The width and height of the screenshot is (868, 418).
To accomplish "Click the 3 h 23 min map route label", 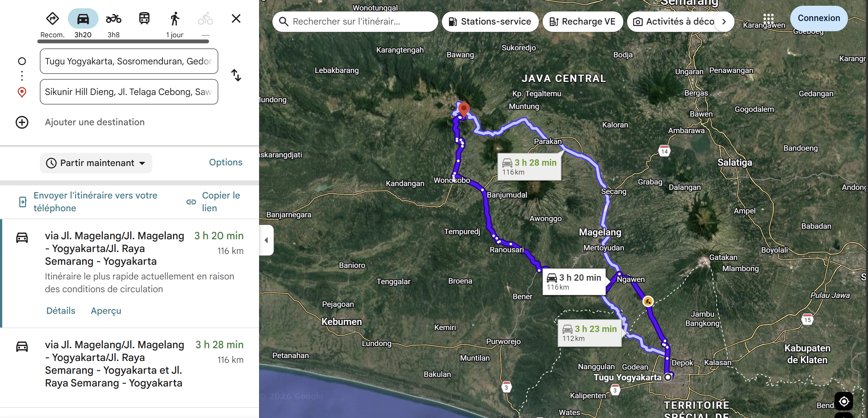I will pos(589,333).
